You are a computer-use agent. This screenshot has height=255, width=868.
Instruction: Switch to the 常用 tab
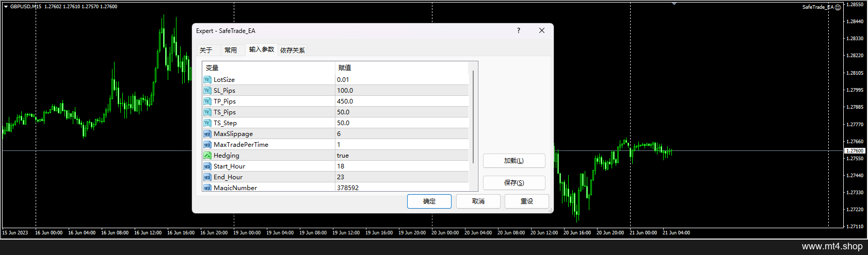tap(231, 50)
